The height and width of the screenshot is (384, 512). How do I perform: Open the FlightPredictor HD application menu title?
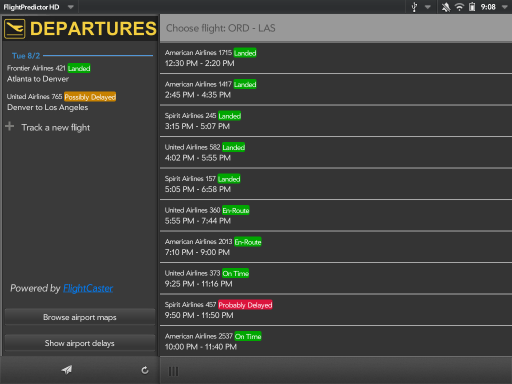(31, 7)
